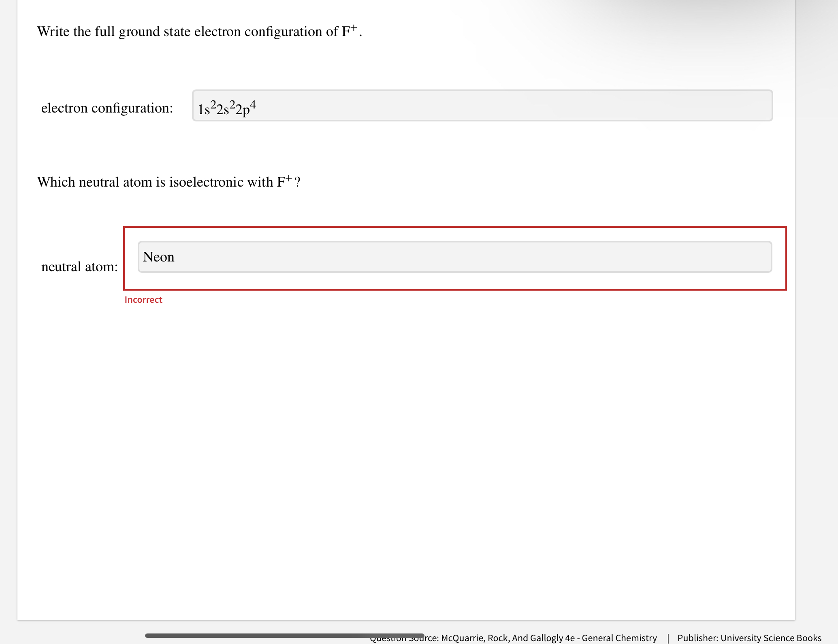Click the electron configuration input field
Screen dimensions: 838x644
[x=482, y=106]
